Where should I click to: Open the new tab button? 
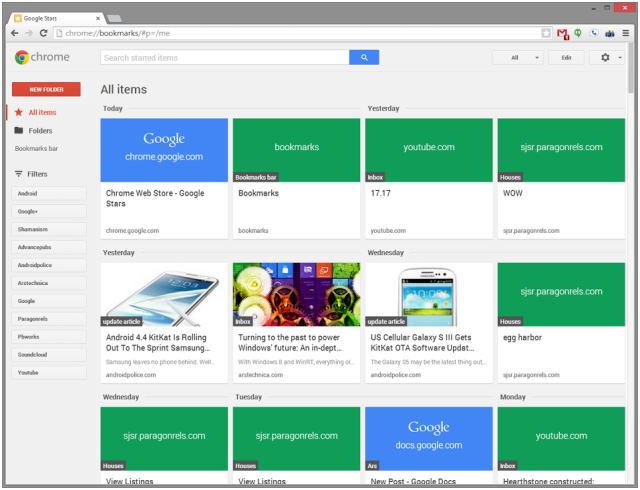coord(114,18)
